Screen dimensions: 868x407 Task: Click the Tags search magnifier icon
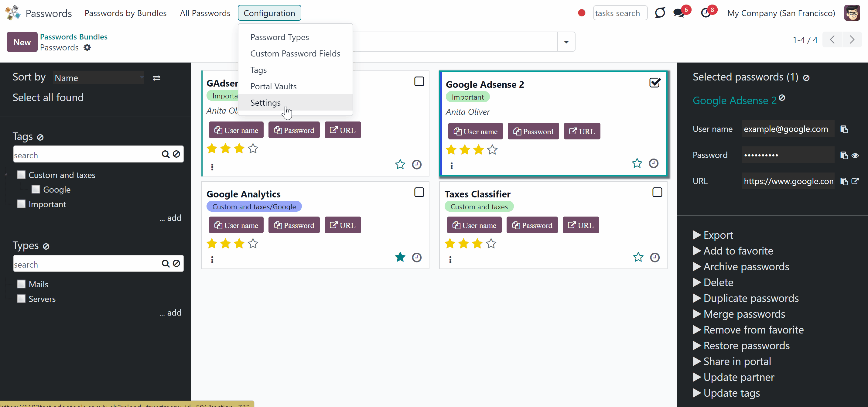point(166,154)
